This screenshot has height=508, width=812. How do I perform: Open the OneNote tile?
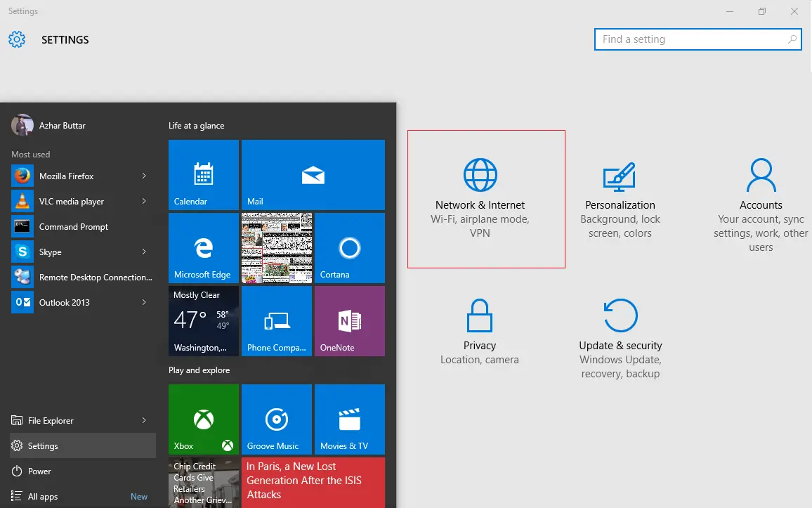[350, 321]
